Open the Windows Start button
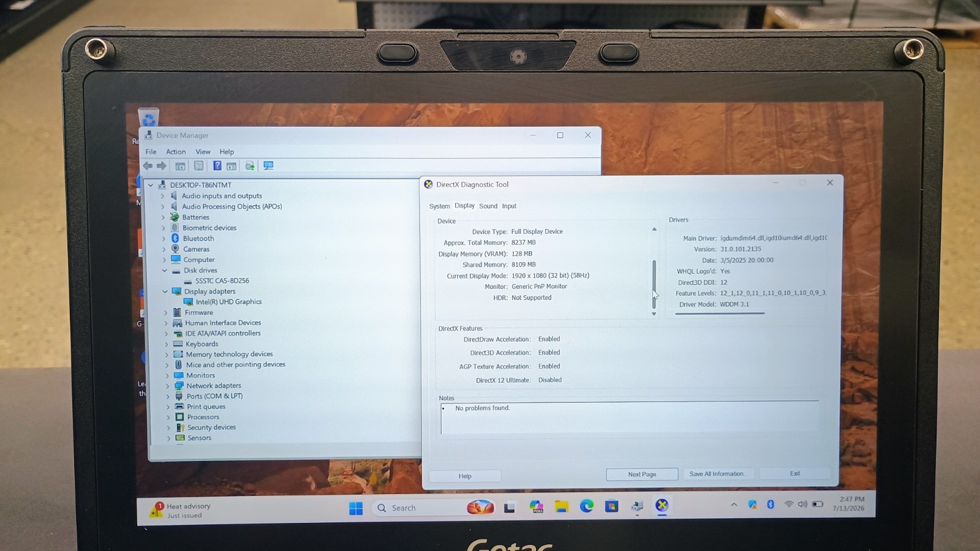Screen dimensions: 980x551 click(356, 508)
